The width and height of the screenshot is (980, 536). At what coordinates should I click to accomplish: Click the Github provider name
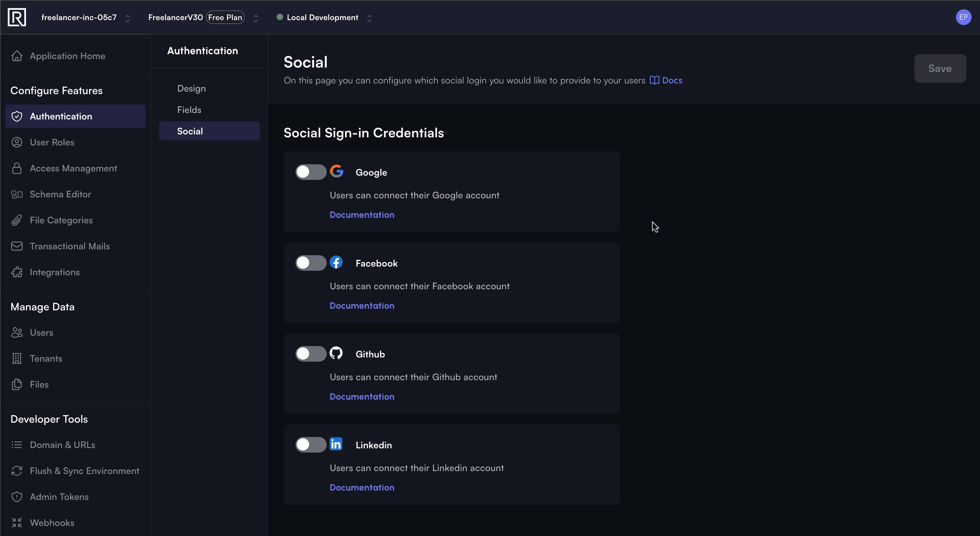click(x=370, y=354)
